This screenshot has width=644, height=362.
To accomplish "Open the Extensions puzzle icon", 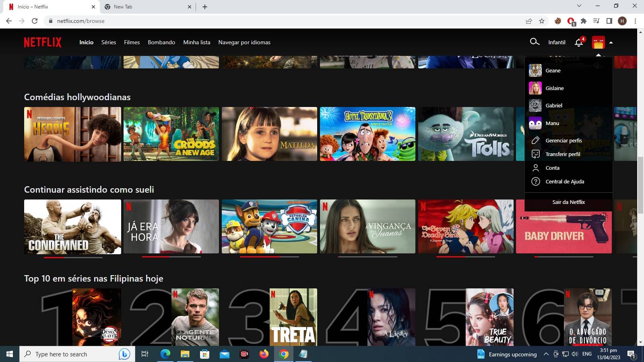I will (584, 21).
